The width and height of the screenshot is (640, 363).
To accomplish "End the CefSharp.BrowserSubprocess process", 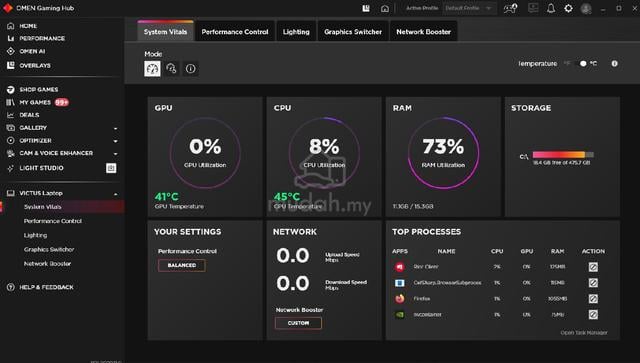I will coord(593,283).
